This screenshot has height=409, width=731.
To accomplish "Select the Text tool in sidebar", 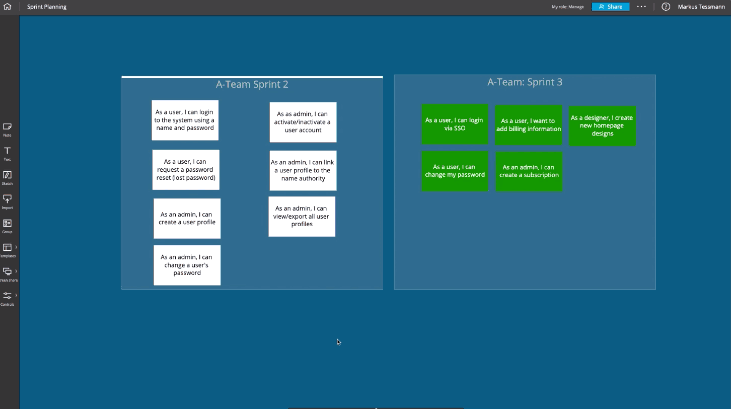I will (8, 152).
